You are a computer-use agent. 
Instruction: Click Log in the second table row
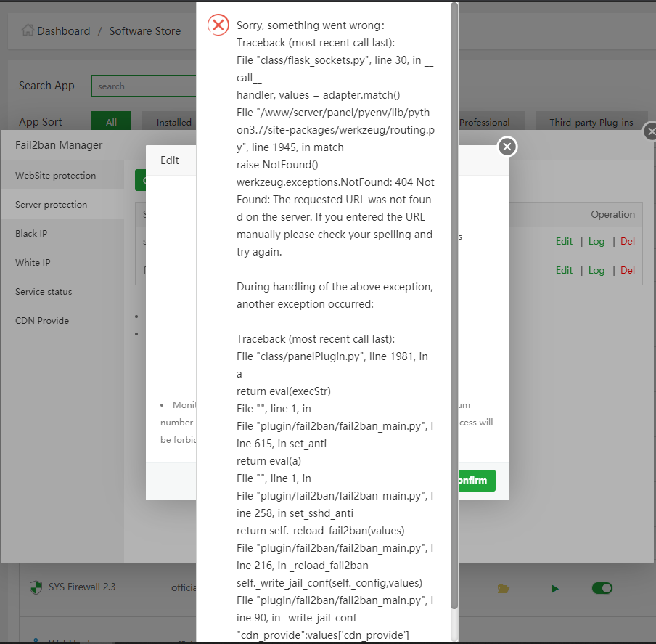596,270
